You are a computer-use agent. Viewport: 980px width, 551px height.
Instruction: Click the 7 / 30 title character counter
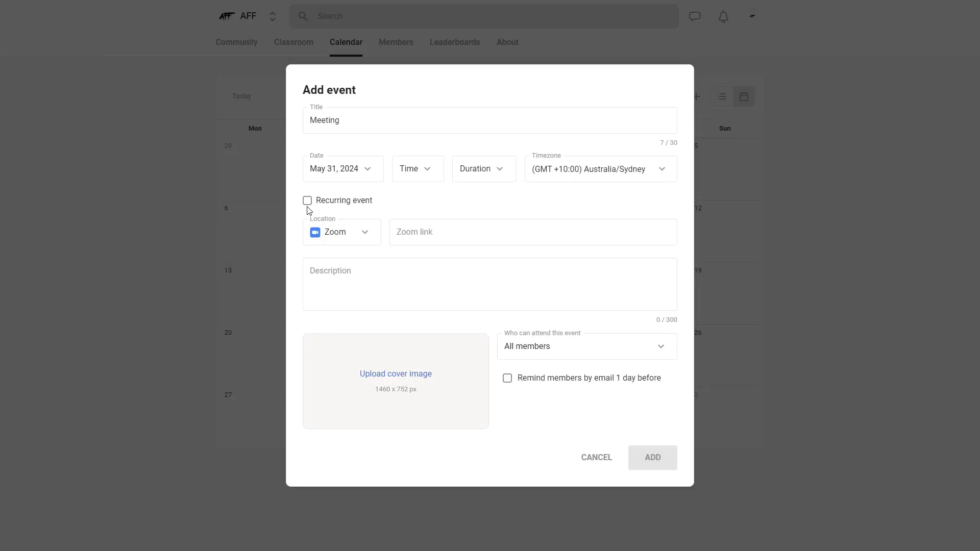coord(669,143)
